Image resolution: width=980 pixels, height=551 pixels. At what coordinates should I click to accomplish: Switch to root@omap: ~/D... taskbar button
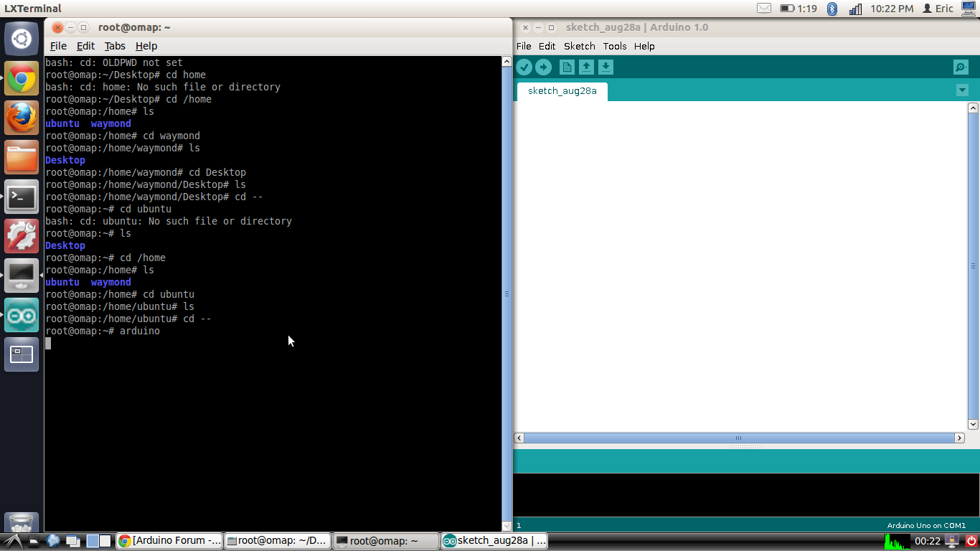pyautogui.click(x=278, y=541)
